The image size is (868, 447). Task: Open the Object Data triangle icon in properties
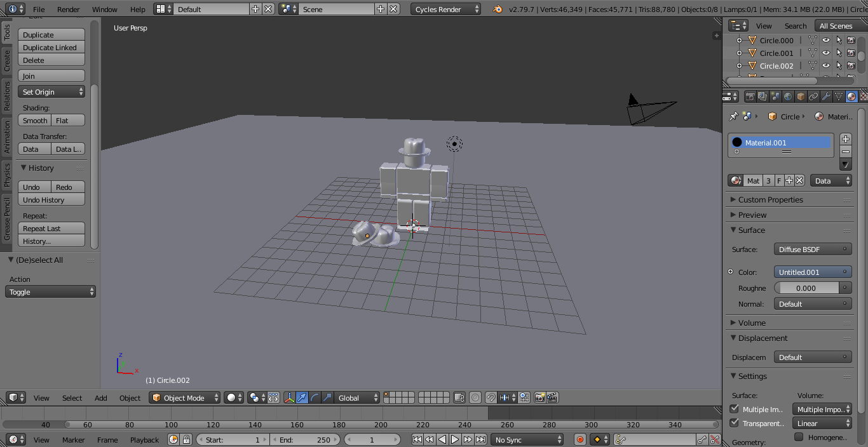839,97
